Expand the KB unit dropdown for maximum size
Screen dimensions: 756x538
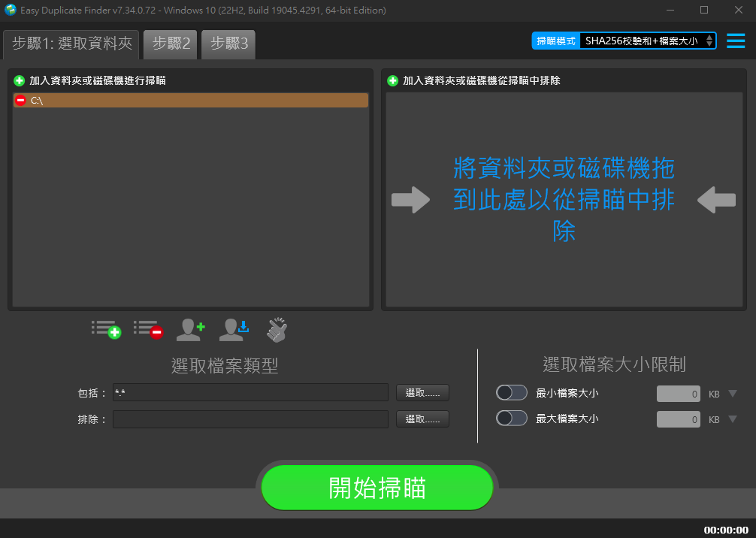click(x=733, y=419)
